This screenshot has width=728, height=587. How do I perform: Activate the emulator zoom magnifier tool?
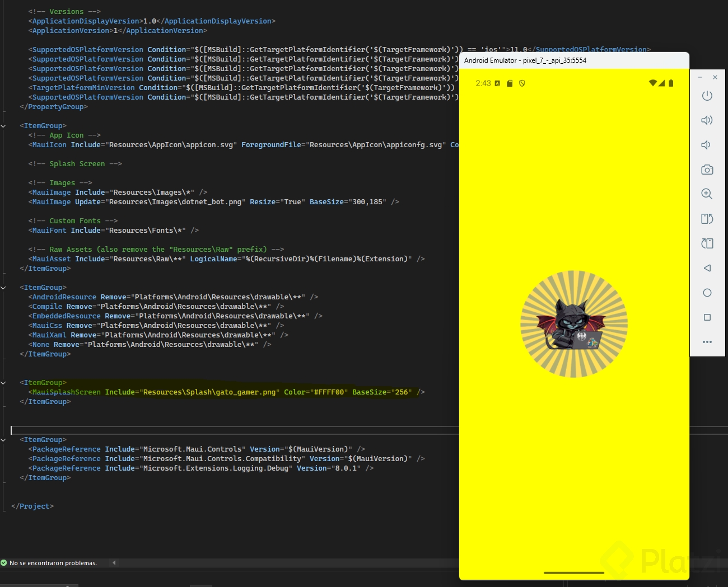pyautogui.click(x=707, y=194)
